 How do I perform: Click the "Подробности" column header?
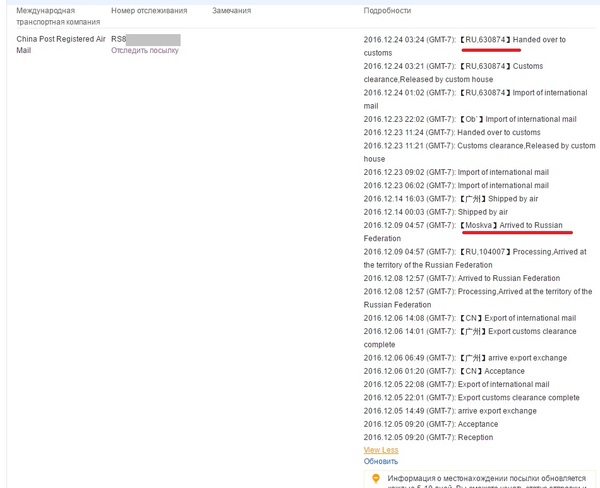click(387, 11)
